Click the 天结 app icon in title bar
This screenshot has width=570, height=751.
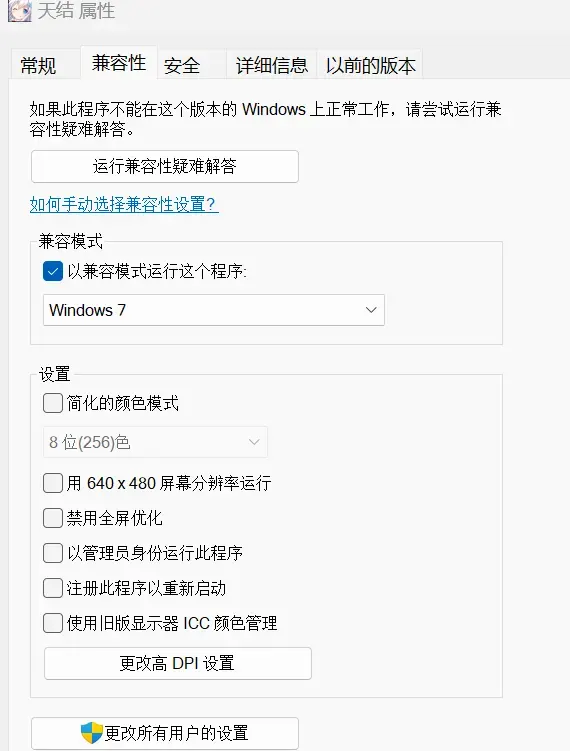(20, 11)
